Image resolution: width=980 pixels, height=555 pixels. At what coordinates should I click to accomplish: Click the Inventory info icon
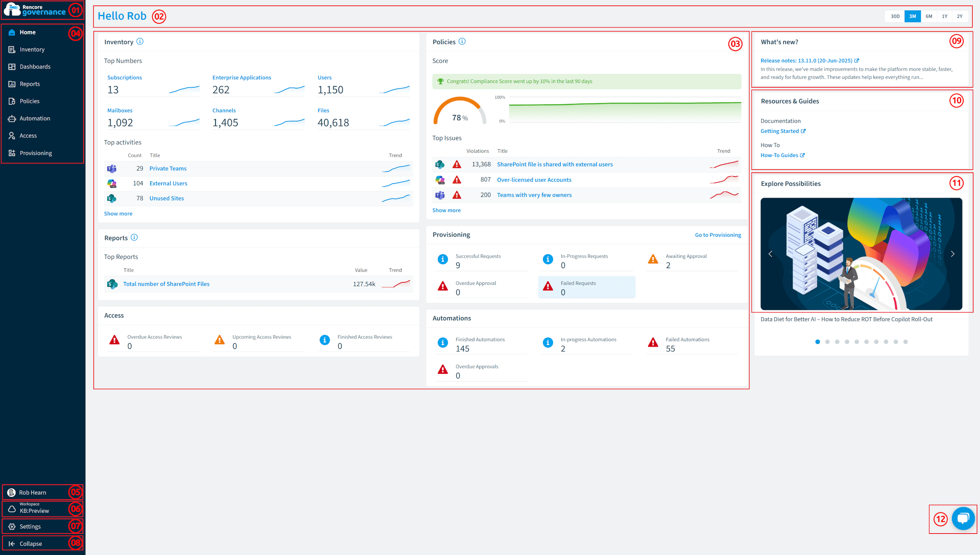tap(140, 41)
